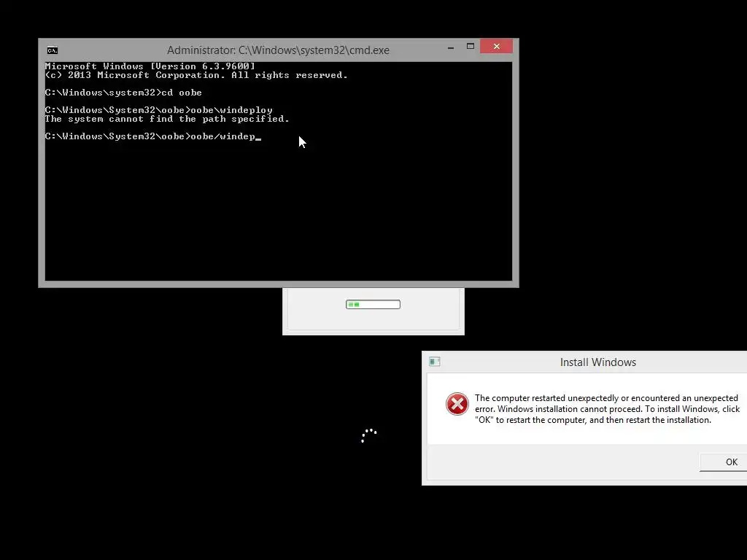Click the current prompt line 'oobe/windep'
The image size is (747, 560).
(x=153, y=136)
